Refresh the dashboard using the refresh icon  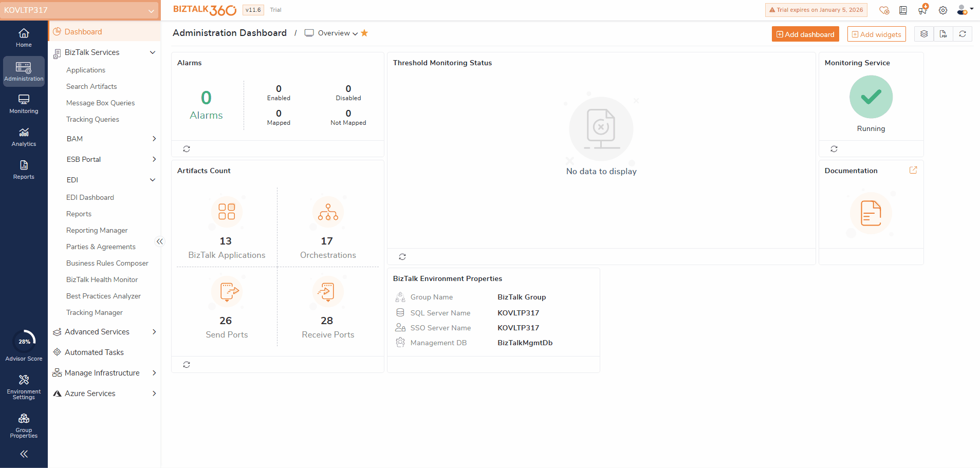964,34
